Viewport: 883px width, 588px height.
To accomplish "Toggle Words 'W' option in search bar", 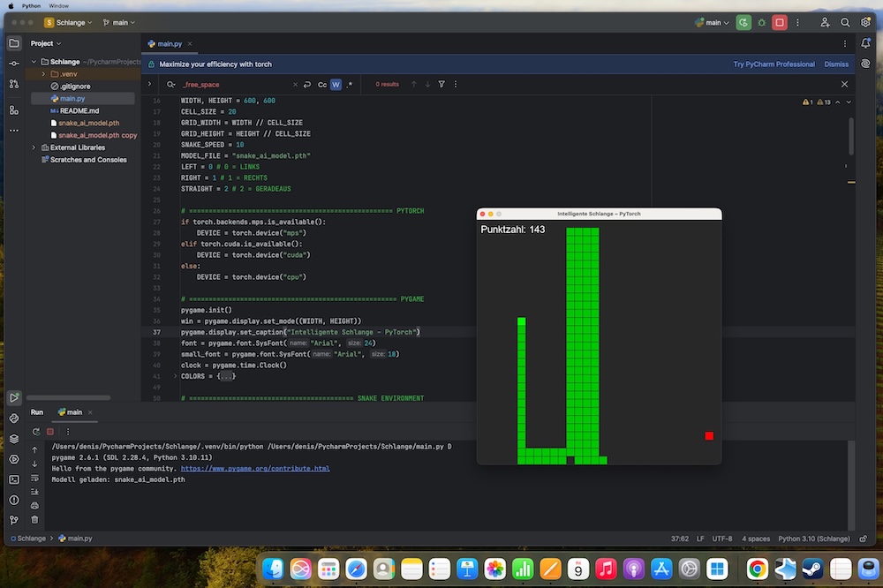I will (x=336, y=85).
